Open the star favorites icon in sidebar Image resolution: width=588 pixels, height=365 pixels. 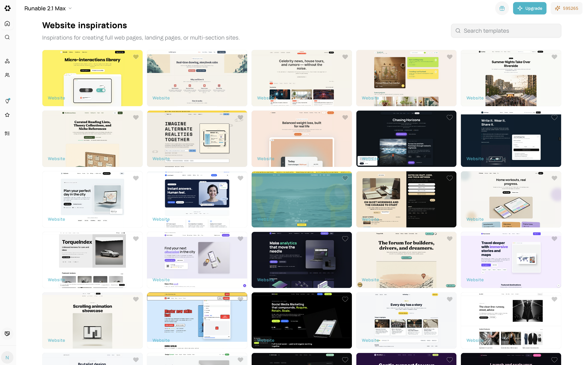(x=7, y=115)
